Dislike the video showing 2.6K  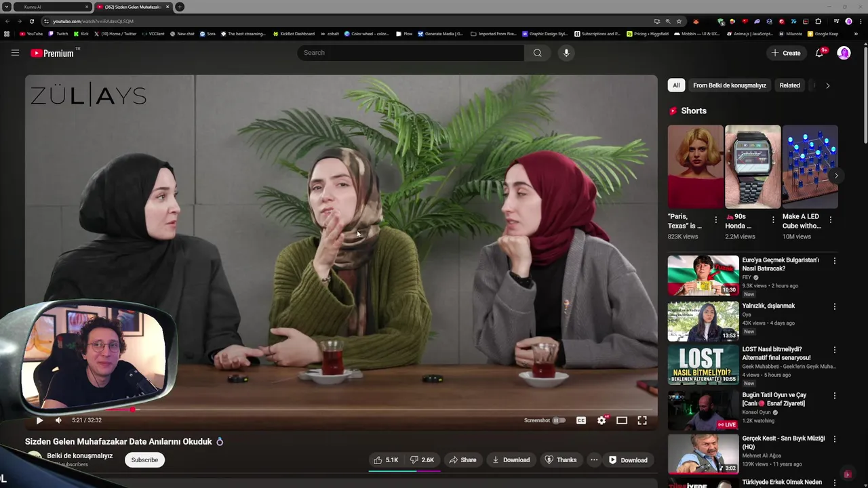click(x=422, y=460)
